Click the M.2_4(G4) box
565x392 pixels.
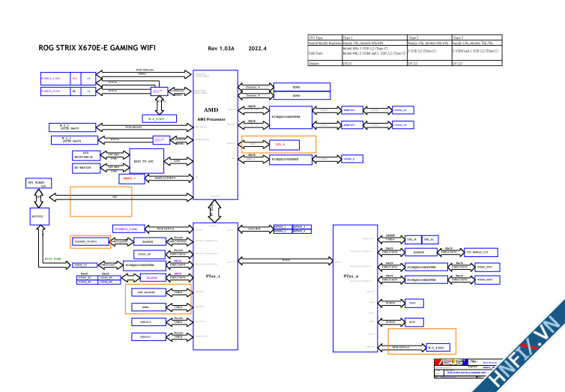pos(438,348)
